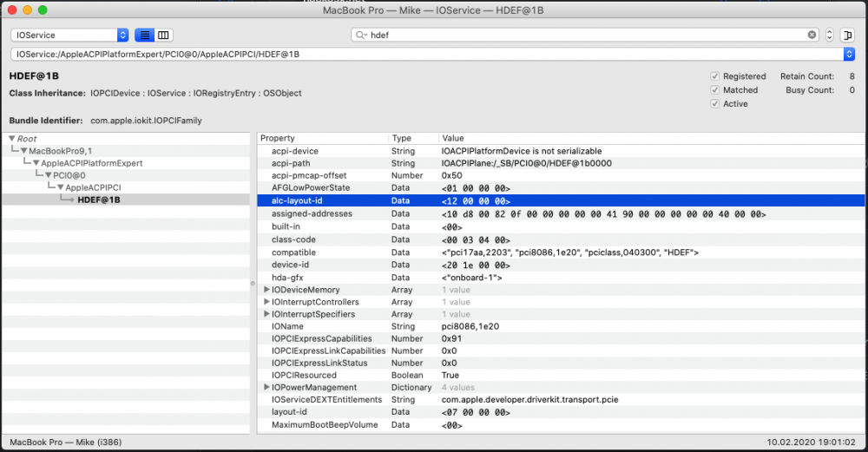Collapse the AppleACPIPCI tree node
The width and height of the screenshot is (868, 452).
61,187
